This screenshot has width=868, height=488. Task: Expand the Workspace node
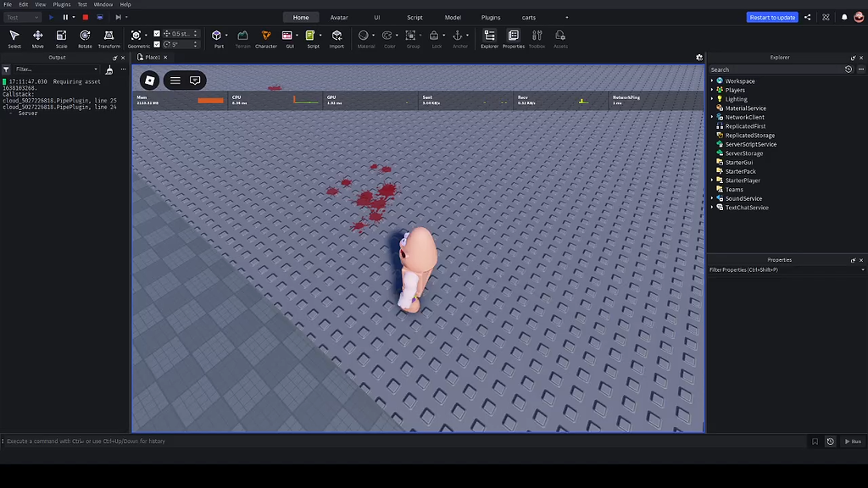pyautogui.click(x=712, y=80)
